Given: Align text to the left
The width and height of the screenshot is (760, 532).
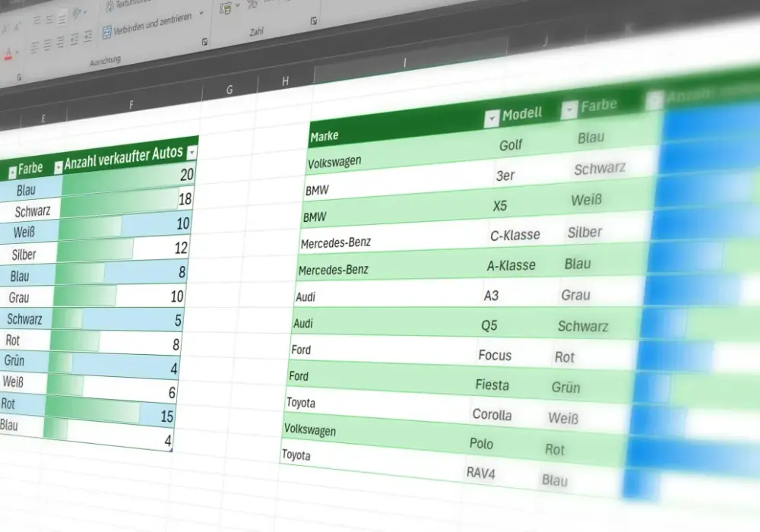Looking at the screenshot, I should [x=34, y=47].
